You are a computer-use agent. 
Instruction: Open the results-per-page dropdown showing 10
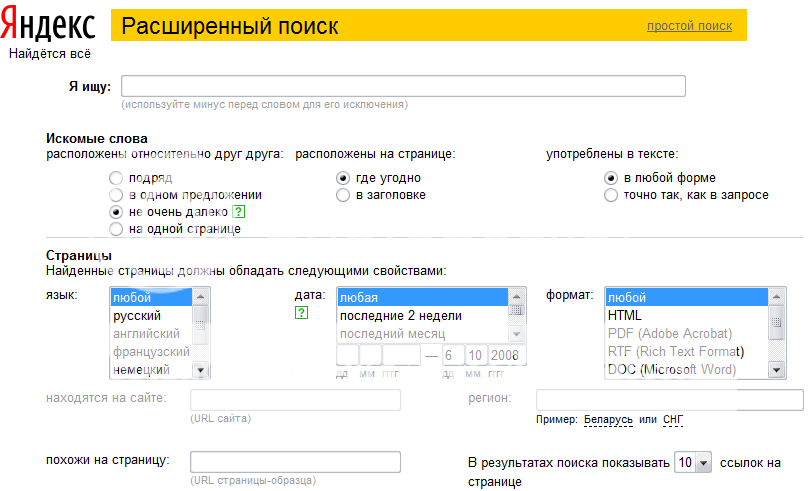pyautogui.click(x=693, y=463)
